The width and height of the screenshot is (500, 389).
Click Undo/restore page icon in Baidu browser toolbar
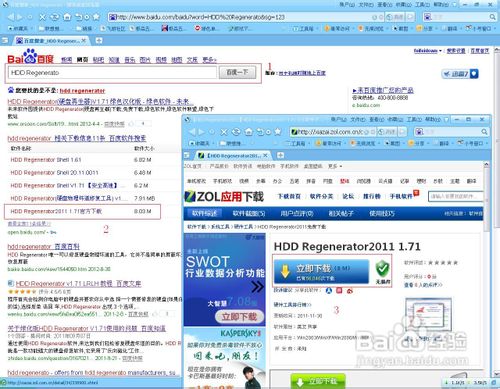[x=79, y=17]
